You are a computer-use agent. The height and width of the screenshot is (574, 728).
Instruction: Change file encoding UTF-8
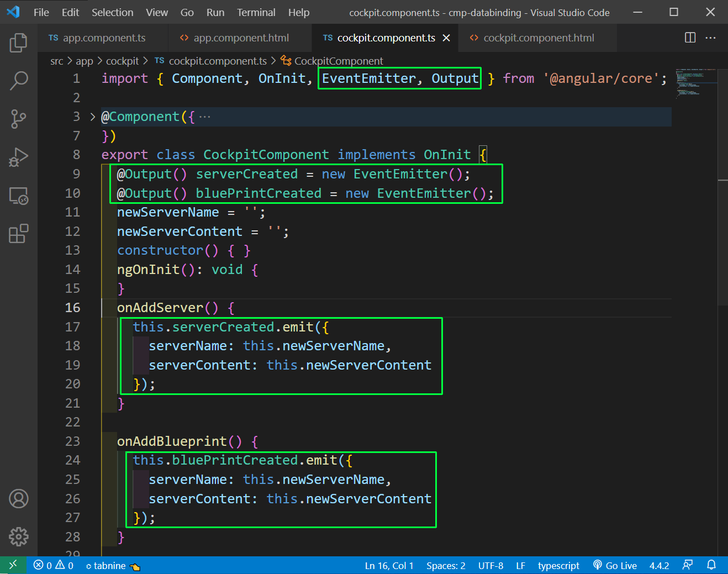coord(490,565)
